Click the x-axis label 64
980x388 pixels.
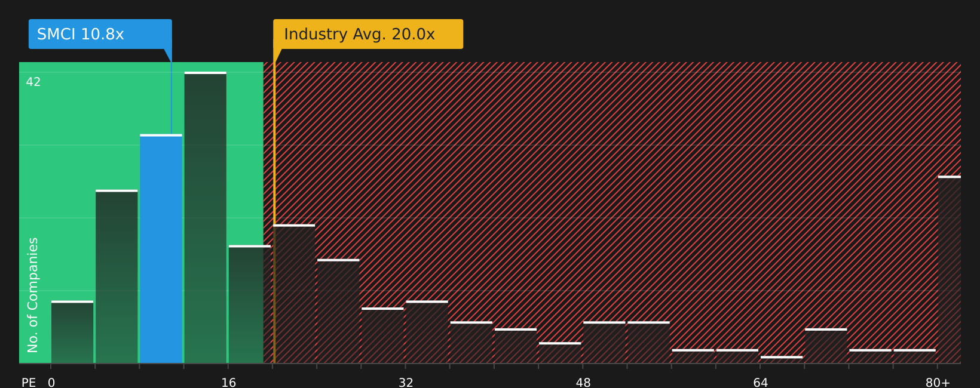(x=761, y=383)
